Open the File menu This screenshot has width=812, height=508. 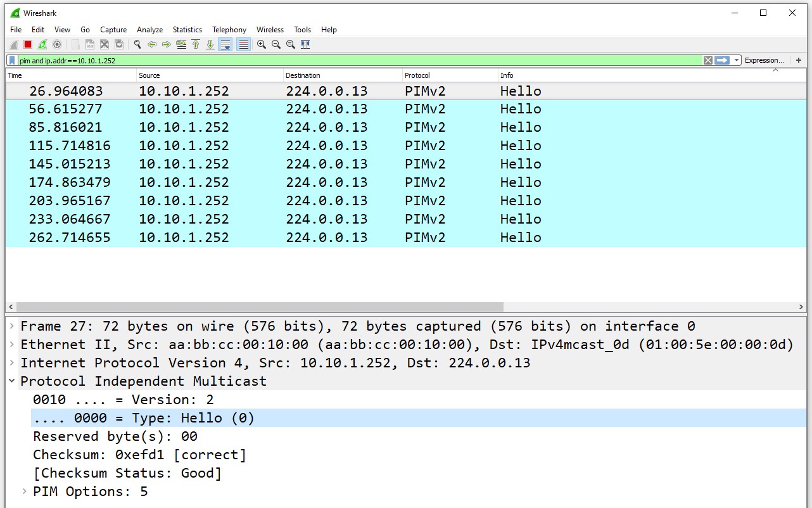(16, 30)
